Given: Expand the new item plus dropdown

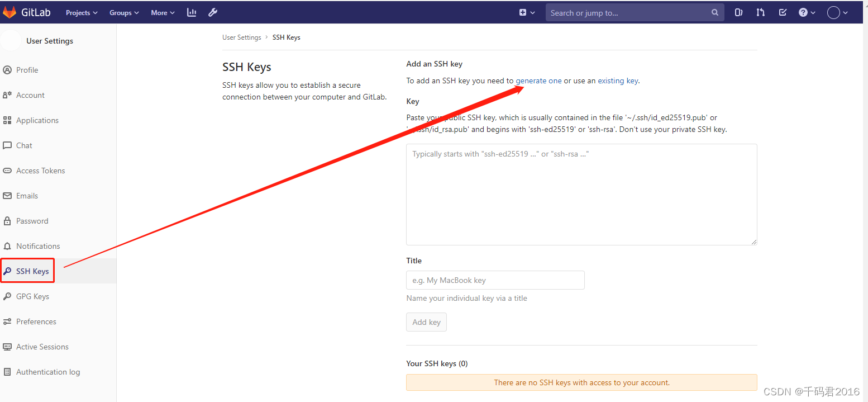Looking at the screenshot, I should click(526, 12).
